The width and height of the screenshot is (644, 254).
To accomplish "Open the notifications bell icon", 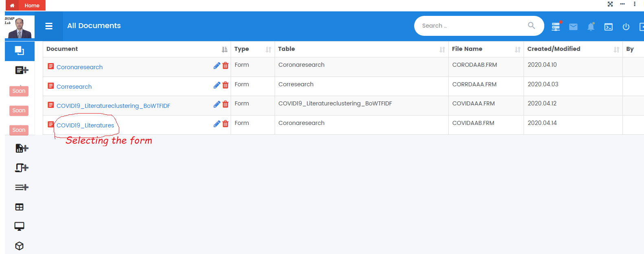I will pos(591,27).
